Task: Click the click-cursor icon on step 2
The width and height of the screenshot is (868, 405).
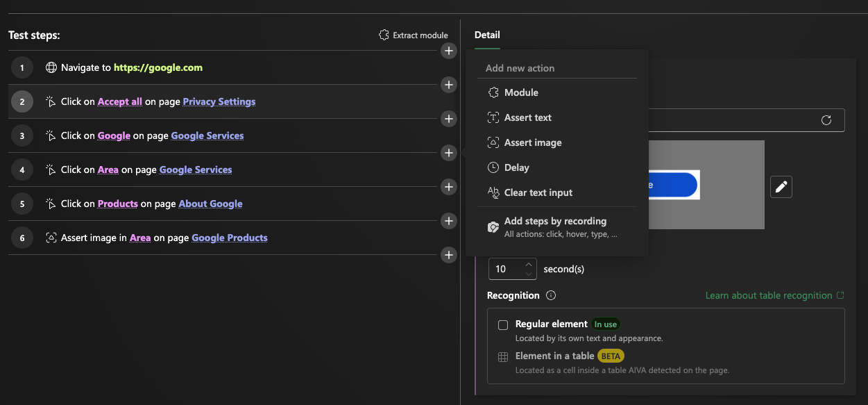Action: 51,101
